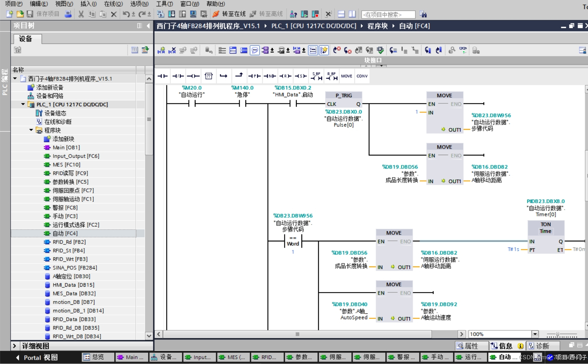
Task: Download to device
Action: (x=172, y=14)
